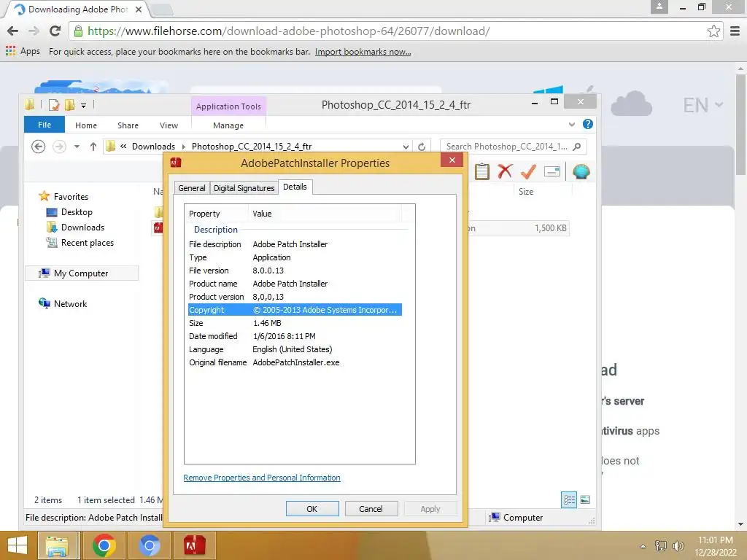Open the Home ribbon tab
747x560 pixels.
(86, 125)
